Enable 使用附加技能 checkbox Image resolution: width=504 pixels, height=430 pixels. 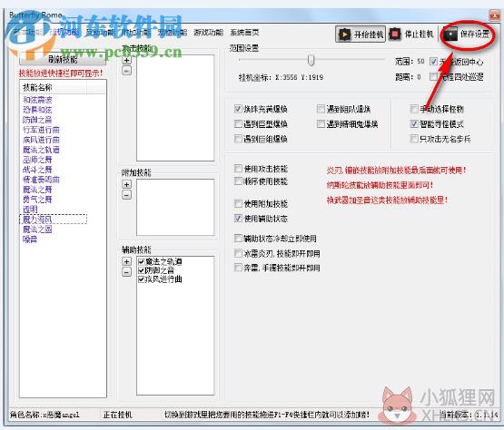pos(238,203)
